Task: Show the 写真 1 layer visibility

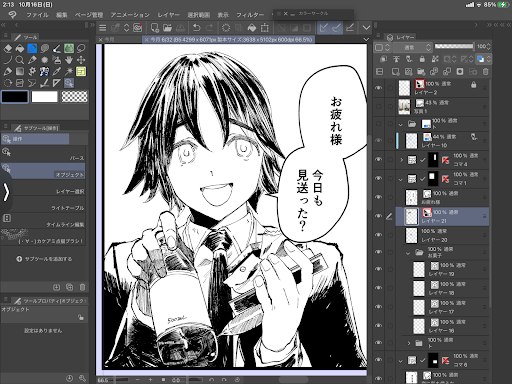Action: point(378,107)
